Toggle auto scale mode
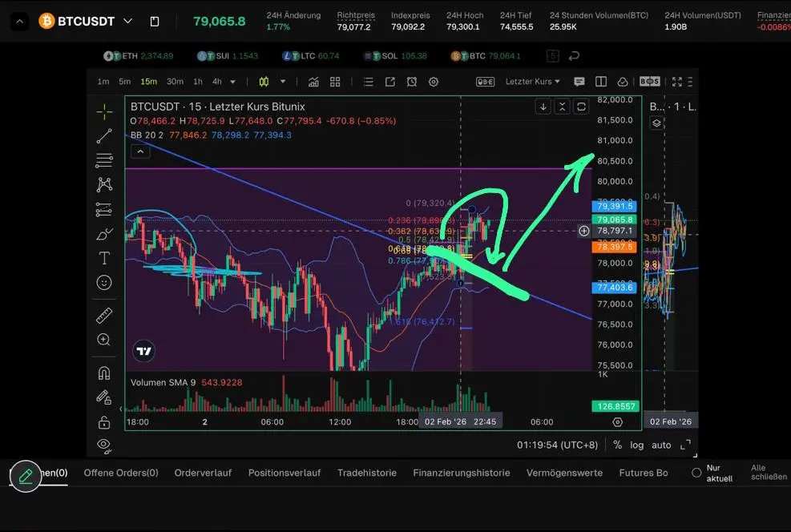The height and width of the screenshot is (532, 791). (661, 445)
